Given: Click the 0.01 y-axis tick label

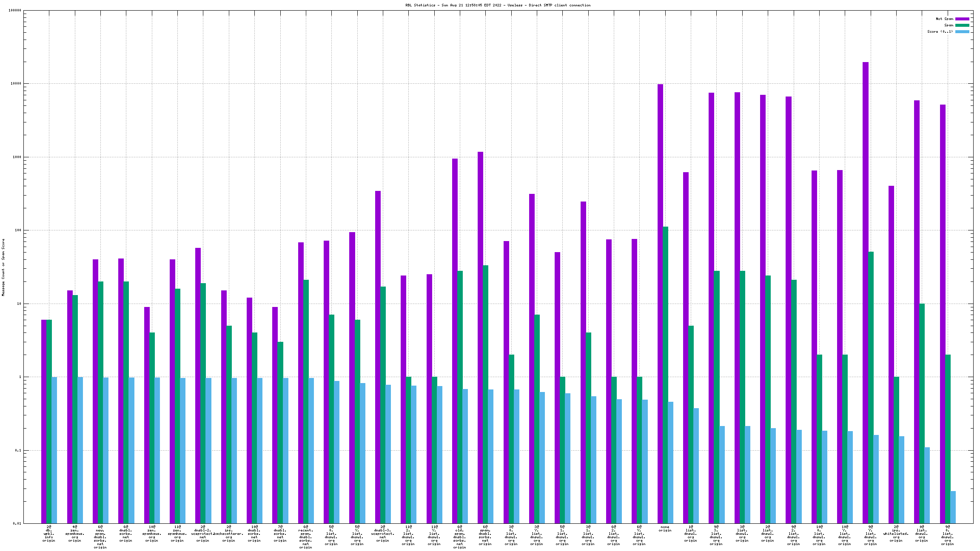Looking at the screenshot, I should coord(16,523).
